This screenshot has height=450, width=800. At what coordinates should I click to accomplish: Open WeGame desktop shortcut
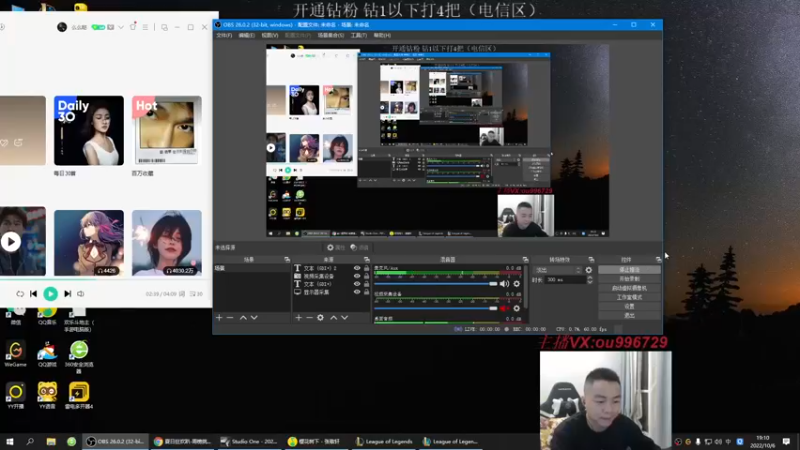(x=15, y=354)
